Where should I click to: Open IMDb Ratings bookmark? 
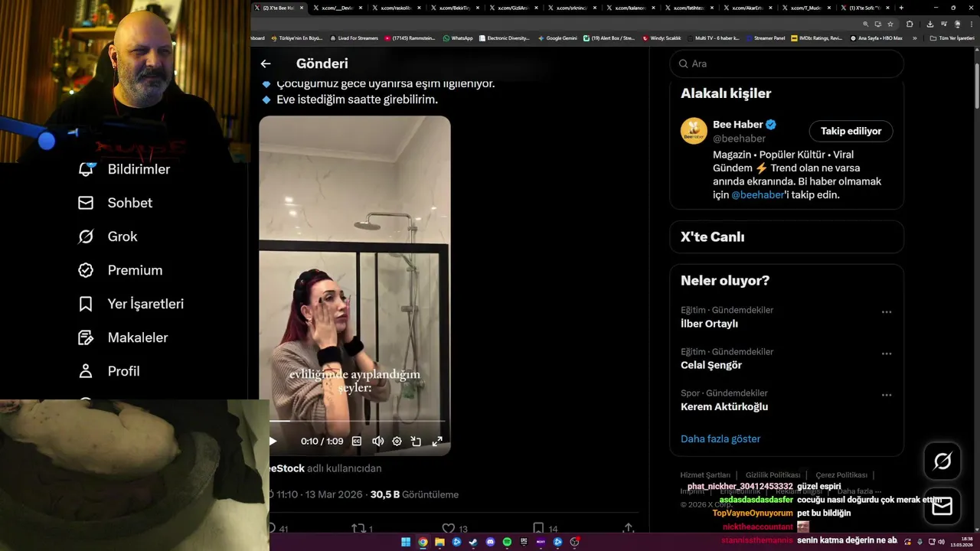click(816, 37)
